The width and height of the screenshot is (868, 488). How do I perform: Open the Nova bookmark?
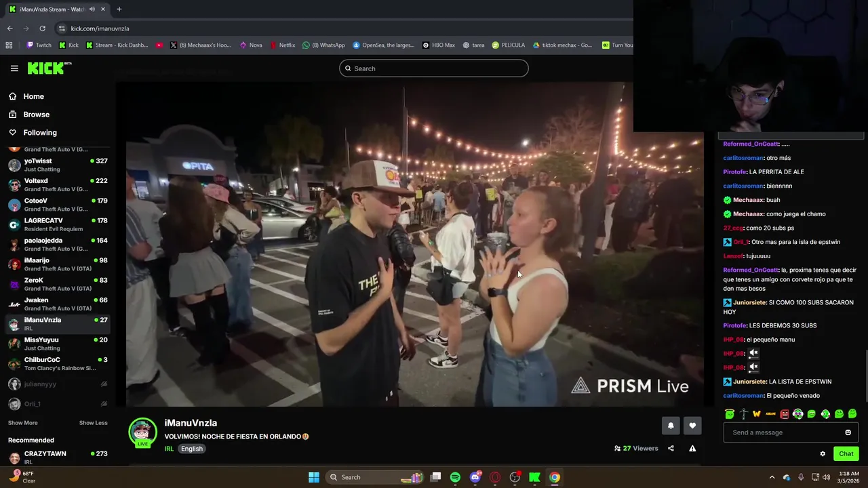(x=251, y=45)
